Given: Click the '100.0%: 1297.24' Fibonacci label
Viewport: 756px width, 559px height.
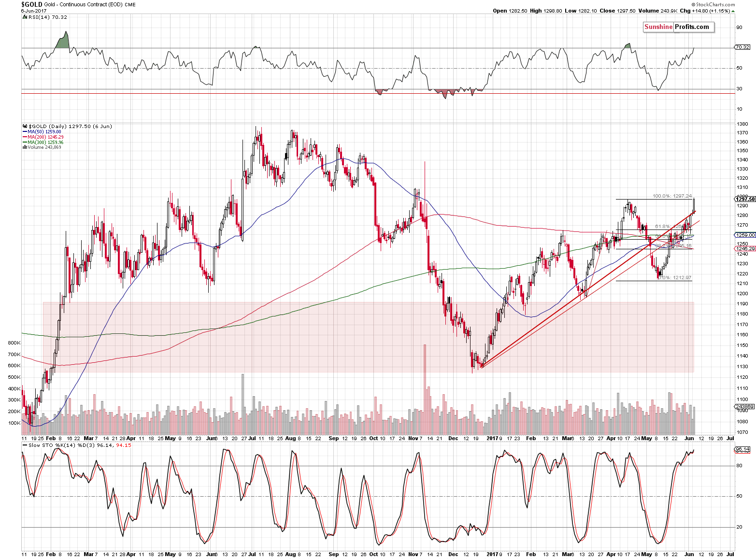Looking at the screenshot, I should [x=672, y=196].
